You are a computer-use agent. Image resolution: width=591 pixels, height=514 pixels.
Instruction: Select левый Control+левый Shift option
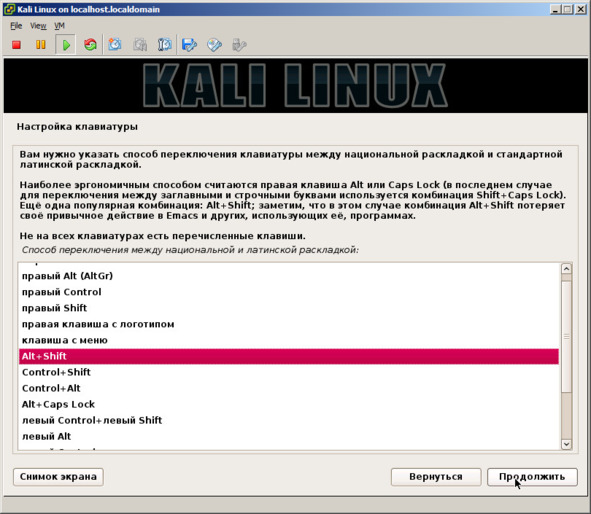[289, 420]
